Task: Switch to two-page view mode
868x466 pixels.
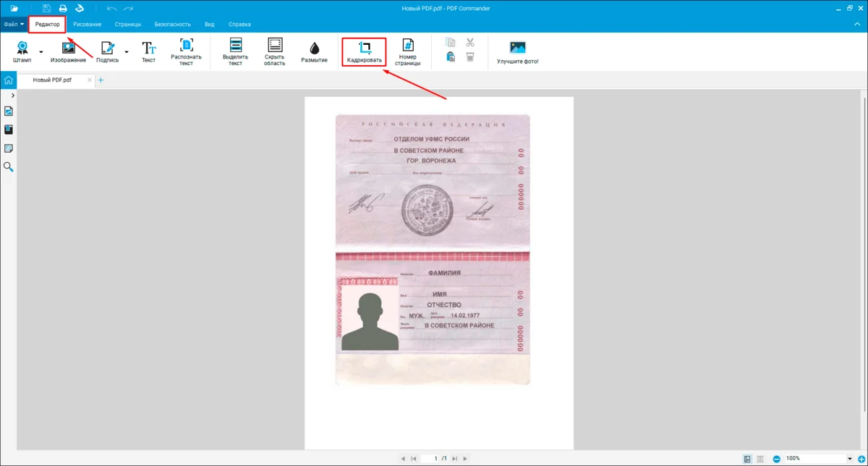Action: tap(759, 459)
